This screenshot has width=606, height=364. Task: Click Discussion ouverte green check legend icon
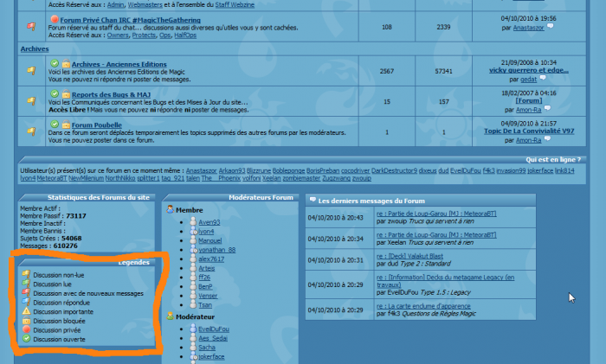coord(26,339)
